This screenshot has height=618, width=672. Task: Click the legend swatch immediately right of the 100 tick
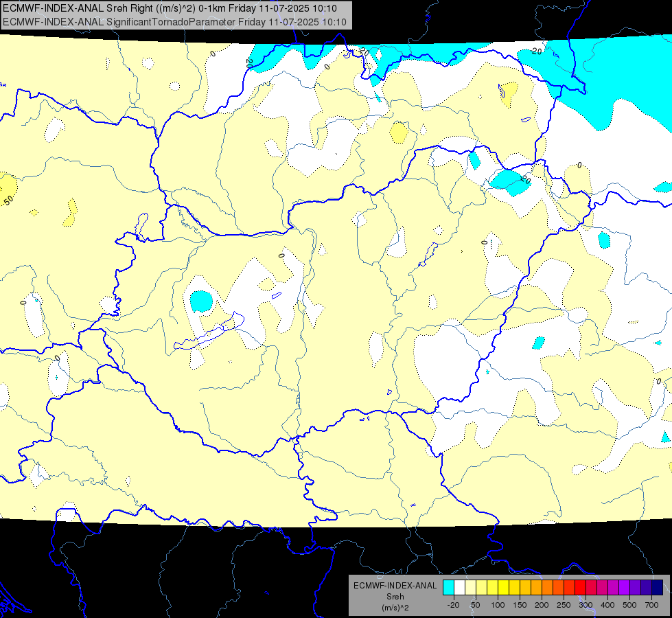tap(504, 588)
